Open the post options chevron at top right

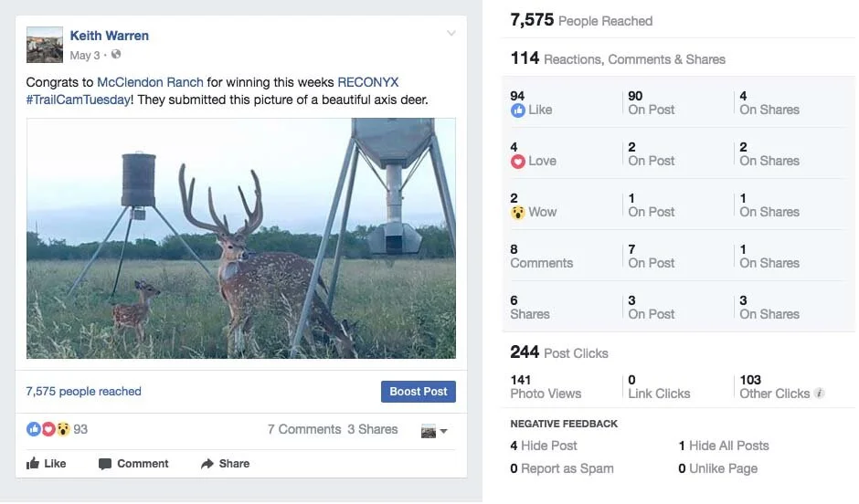tap(451, 34)
